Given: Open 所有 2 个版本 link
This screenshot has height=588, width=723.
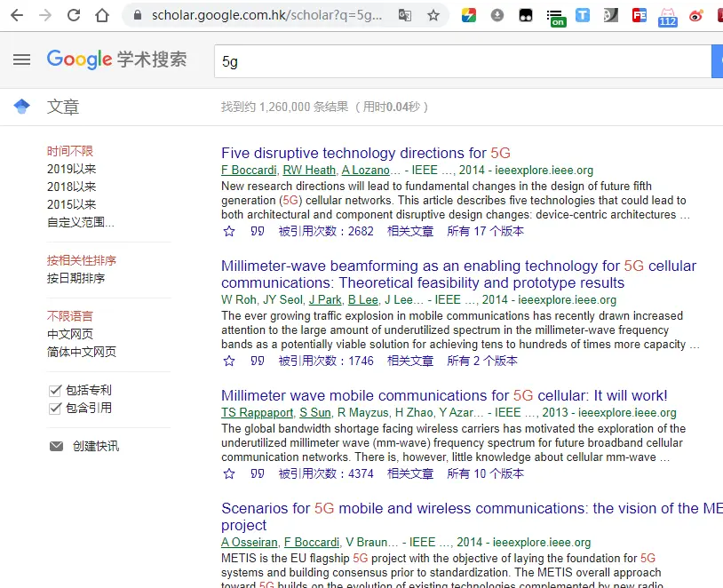Looking at the screenshot, I should (482, 361).
